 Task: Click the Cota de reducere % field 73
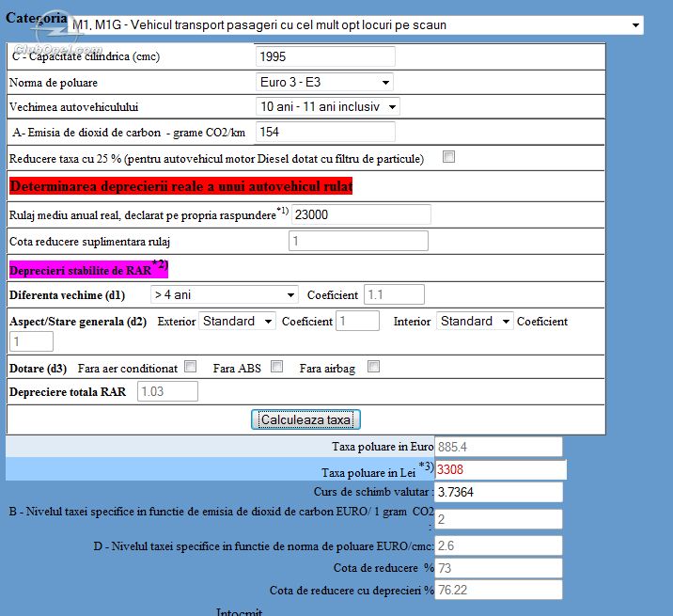click(x=498, y=568)
